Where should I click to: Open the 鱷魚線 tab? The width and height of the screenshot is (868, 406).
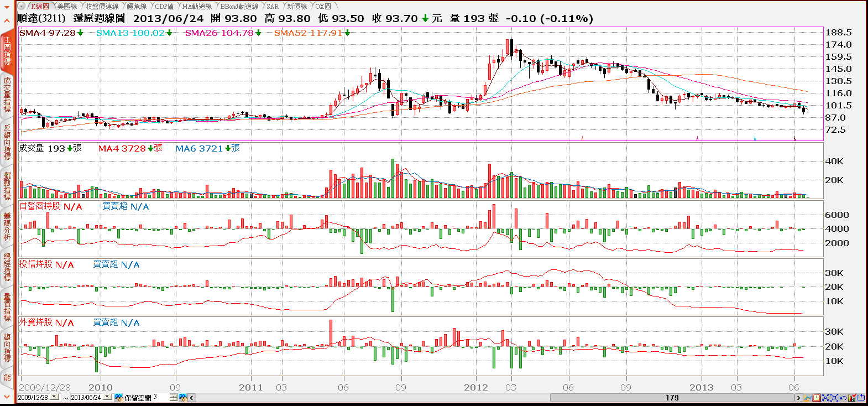[x=137, y=6]
